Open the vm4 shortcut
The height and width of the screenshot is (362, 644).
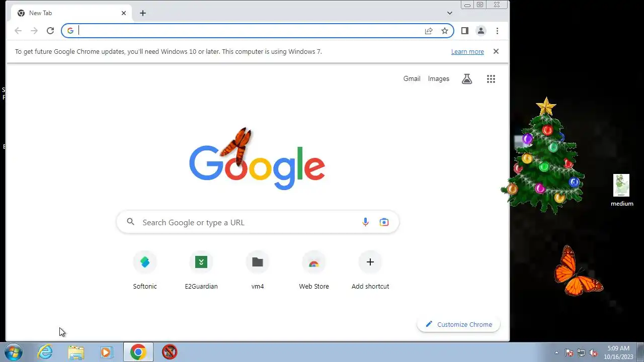pyautogui.click(x=258, y=271)
